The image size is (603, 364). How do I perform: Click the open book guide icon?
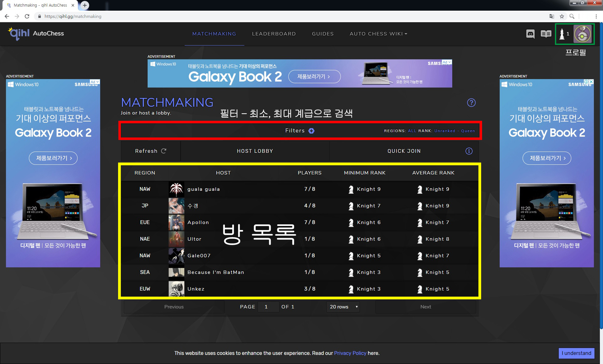(546, 34)
